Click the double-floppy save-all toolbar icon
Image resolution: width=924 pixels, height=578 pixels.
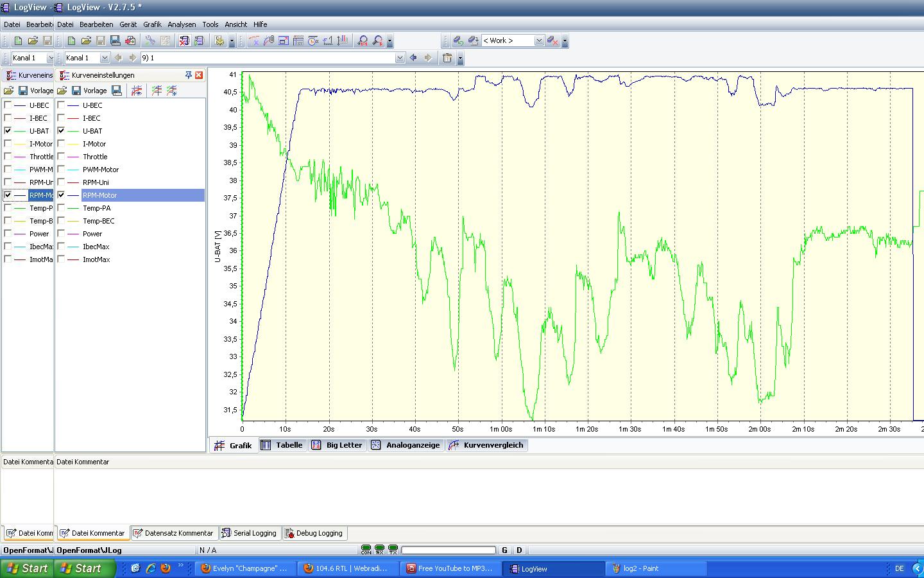point(116,40)
